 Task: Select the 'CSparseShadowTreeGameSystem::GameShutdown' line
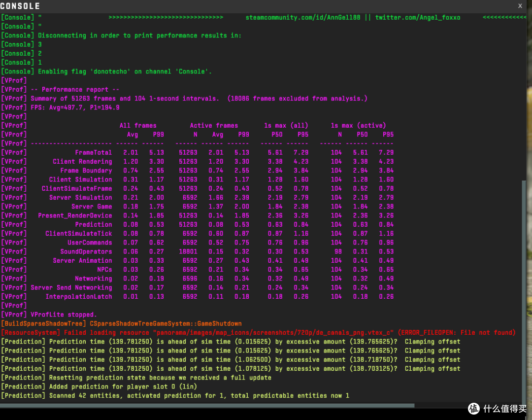tap(122, 323)
